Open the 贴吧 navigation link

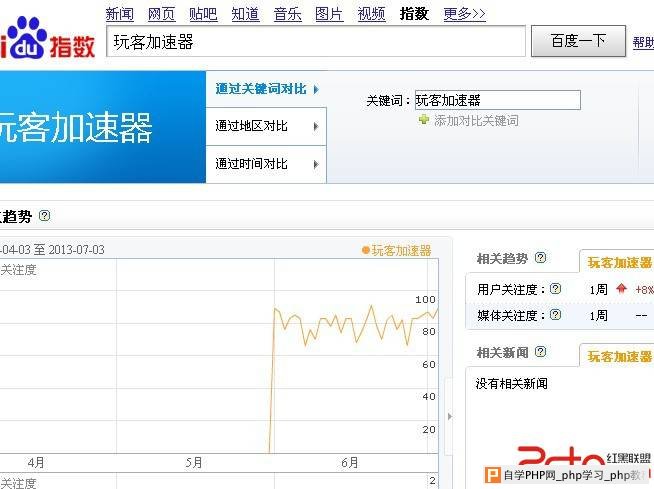tap(203, 14)
